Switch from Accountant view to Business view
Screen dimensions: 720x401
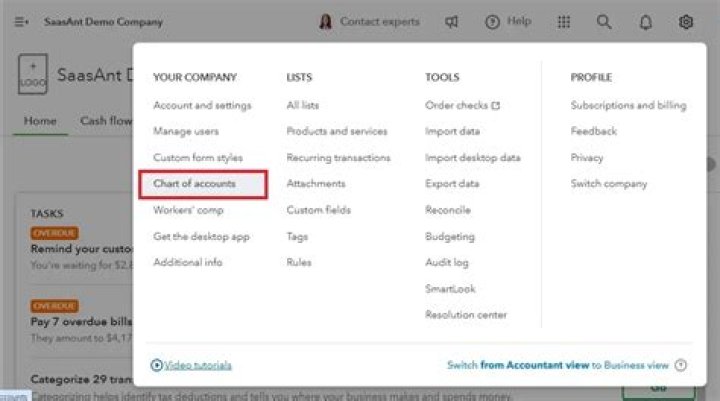coord(558,365)
